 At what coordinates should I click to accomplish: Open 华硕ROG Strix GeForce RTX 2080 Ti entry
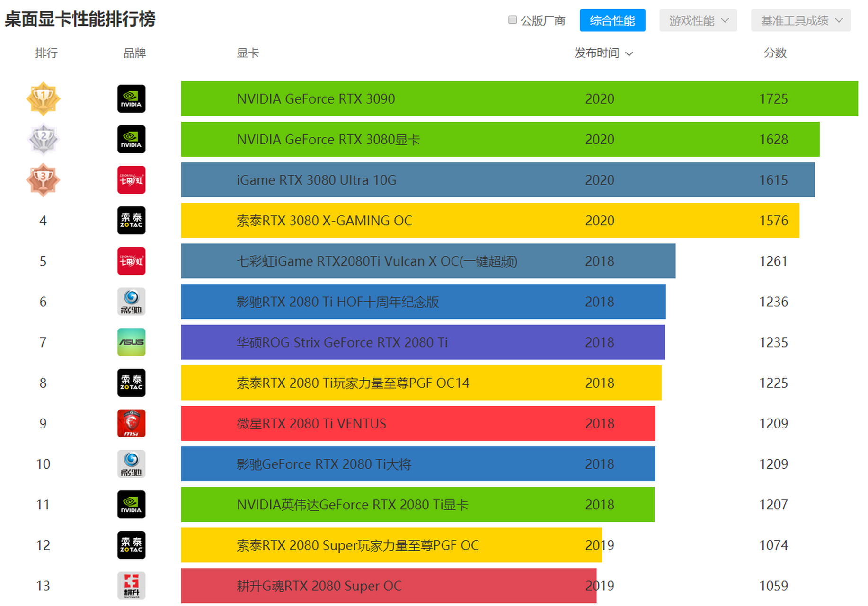point(423,342)
